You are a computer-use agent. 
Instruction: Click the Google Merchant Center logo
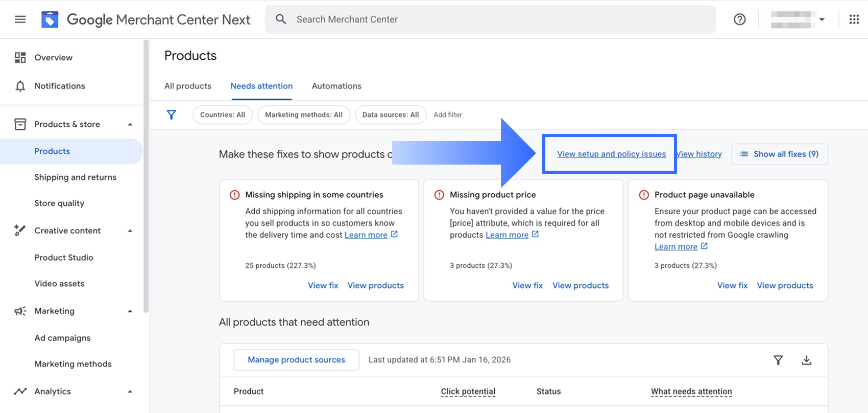click(x=50, y=19)
